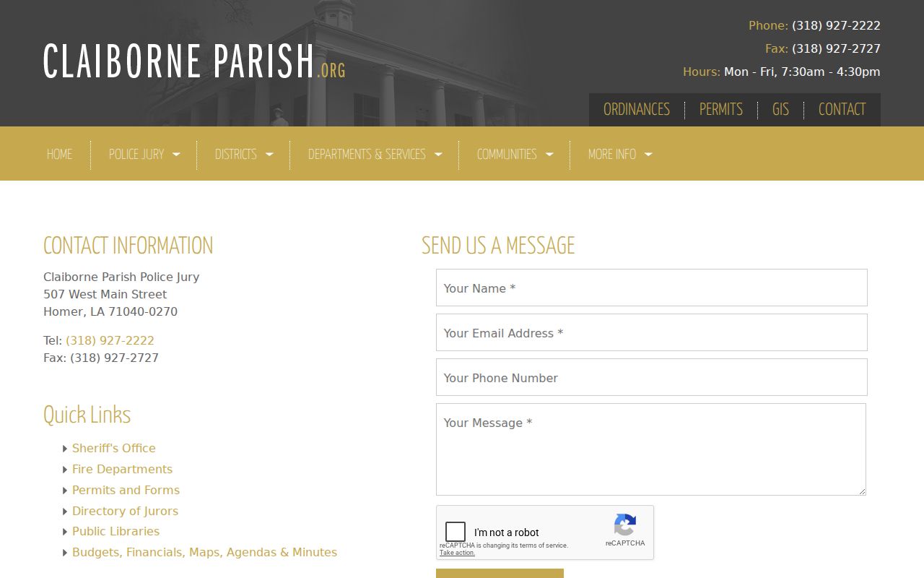Click the header fax number (318) 927-2727
The image size is (924, 578).
pos(836,48)
